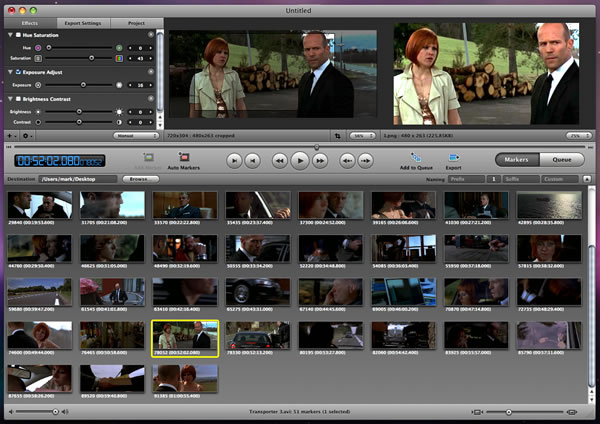This screenshot has height=424, width=600.
Task: Increase Saturation value with right arrow
Action: [x=150, y=59]
